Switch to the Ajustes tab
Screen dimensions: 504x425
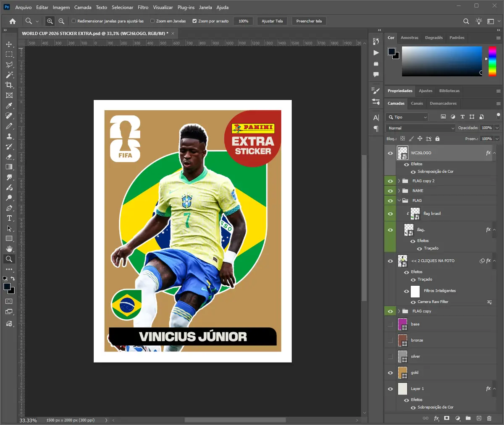coord(425,91)
